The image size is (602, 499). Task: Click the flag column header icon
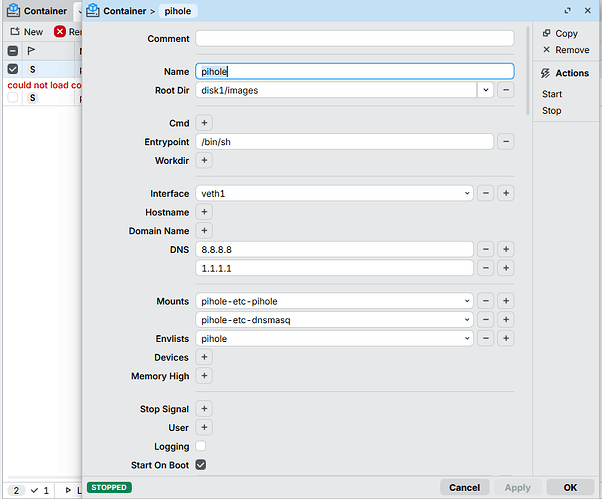31,51
